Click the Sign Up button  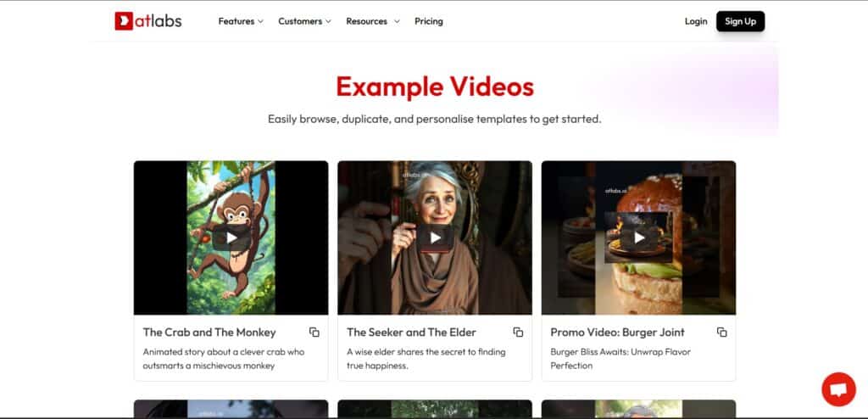pos(740,21)
